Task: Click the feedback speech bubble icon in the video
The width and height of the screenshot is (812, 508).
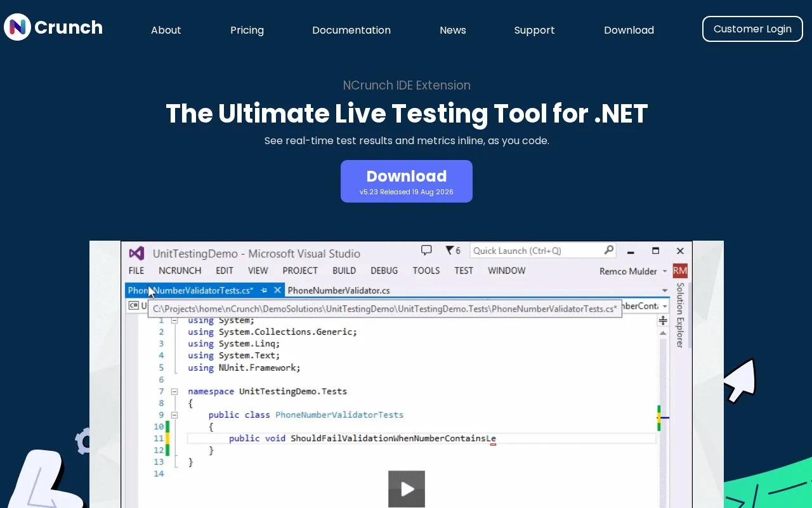Action: (x=426, y=250)
